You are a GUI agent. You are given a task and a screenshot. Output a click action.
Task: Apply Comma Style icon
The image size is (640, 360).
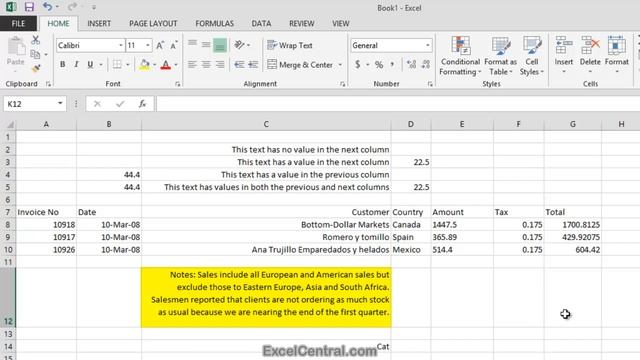coord(392,64)
